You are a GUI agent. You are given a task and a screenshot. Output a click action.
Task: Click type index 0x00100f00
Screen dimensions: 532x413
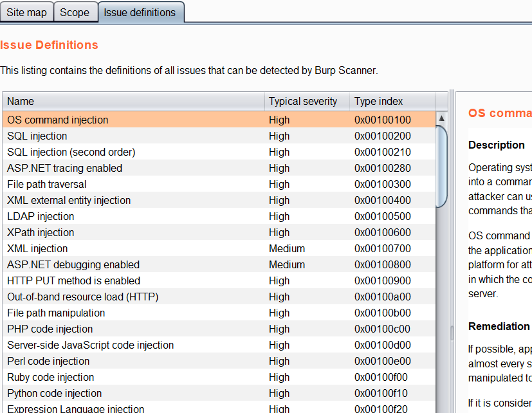(381, 377)
